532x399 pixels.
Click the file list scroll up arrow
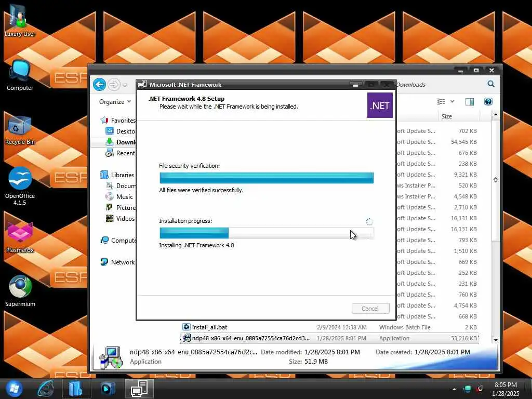[496, 115]
